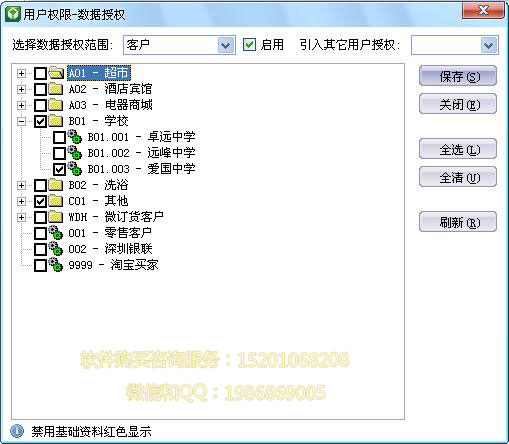The width and height of the screenshot is (509, 444).
Task: Uncheck the C01 其他 checkbox
Action: (40, 201)
